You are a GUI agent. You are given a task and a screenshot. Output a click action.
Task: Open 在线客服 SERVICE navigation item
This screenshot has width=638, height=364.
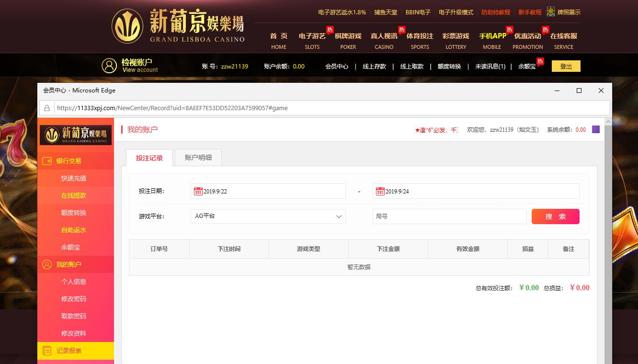[564, 41]
